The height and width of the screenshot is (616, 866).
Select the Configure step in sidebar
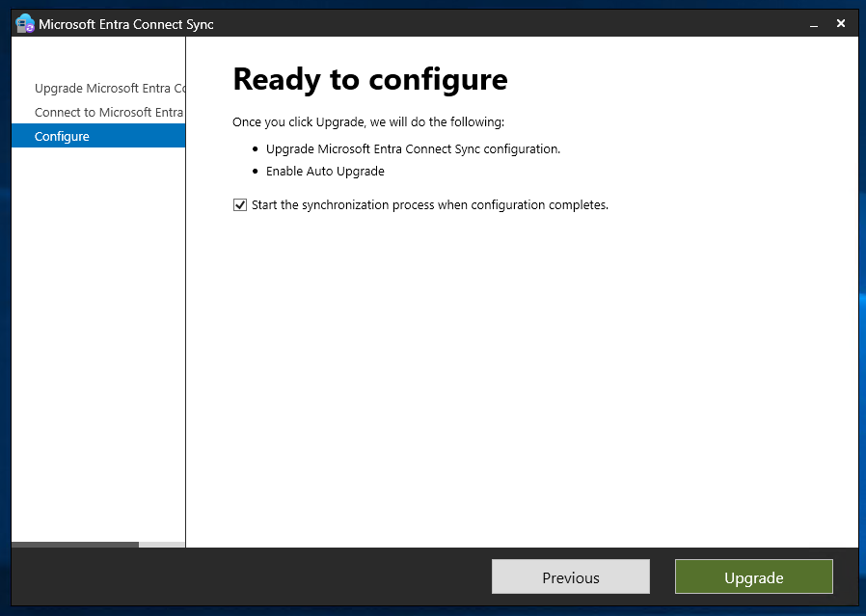98,136
